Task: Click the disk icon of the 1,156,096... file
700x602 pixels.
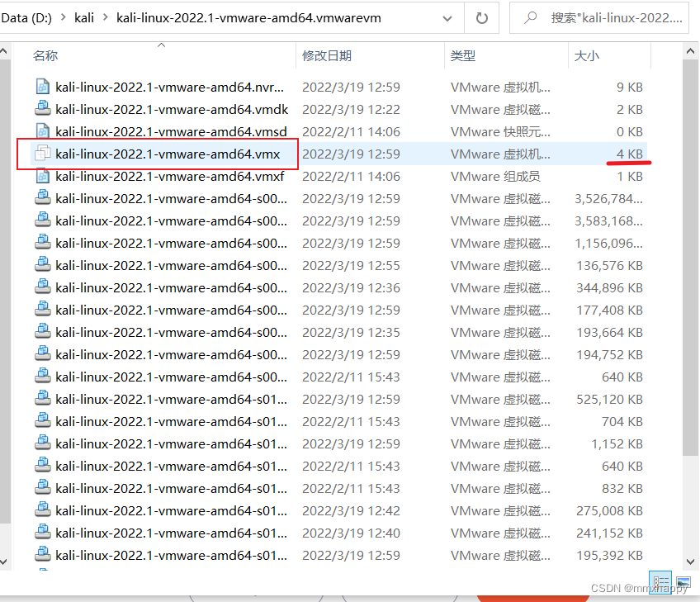Action: click(x=42, y=243)
